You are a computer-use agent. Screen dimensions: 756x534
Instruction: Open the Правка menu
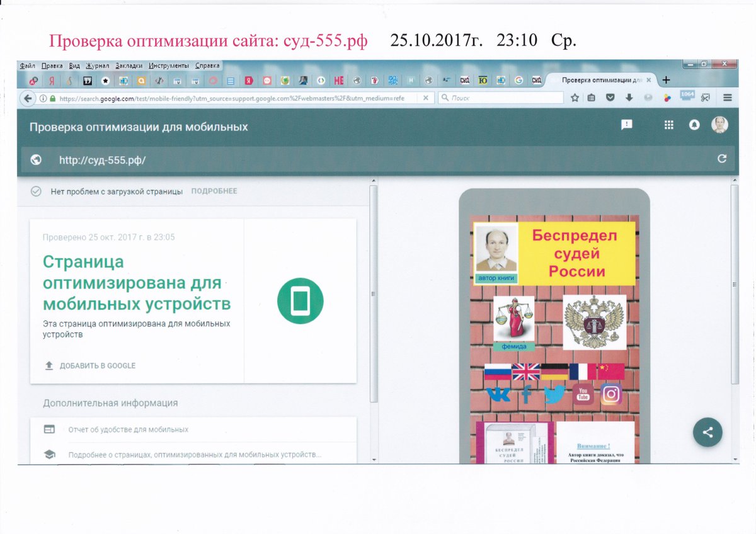point(52,65)
